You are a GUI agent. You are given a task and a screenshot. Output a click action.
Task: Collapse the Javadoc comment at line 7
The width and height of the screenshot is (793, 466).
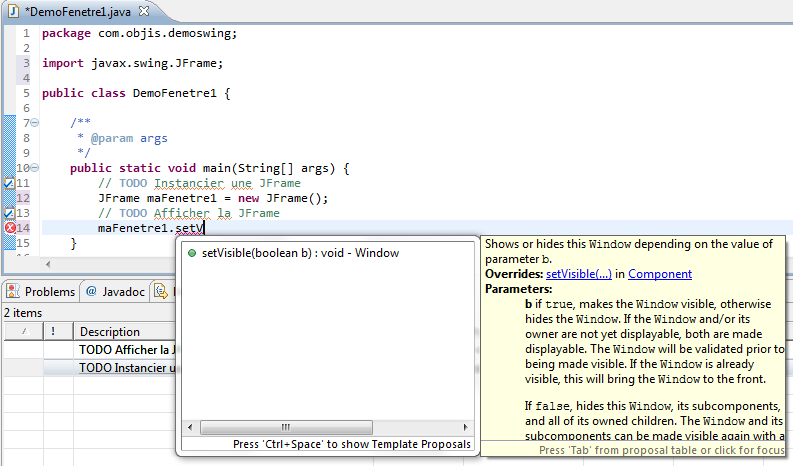[x=36, y=123]
